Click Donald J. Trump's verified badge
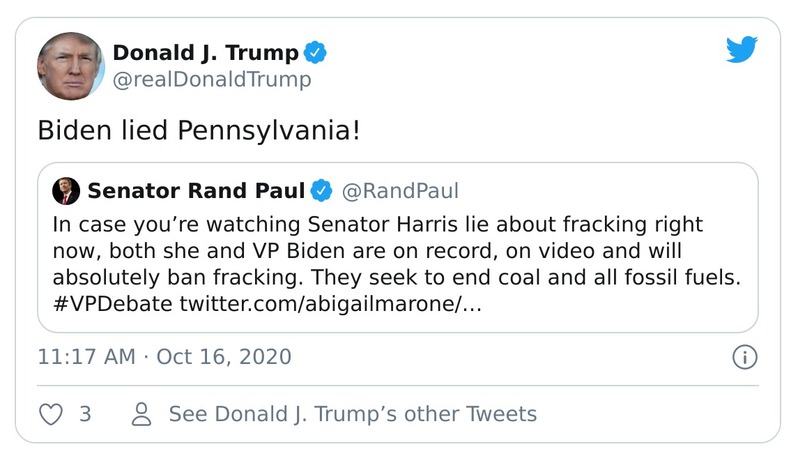The image size is (798, 463). coord(316,53)
